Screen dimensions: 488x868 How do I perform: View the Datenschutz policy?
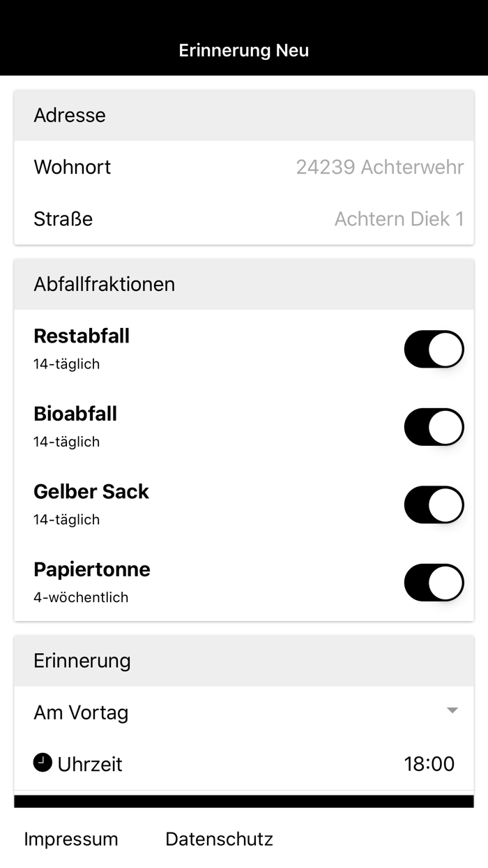pos(219,839)
